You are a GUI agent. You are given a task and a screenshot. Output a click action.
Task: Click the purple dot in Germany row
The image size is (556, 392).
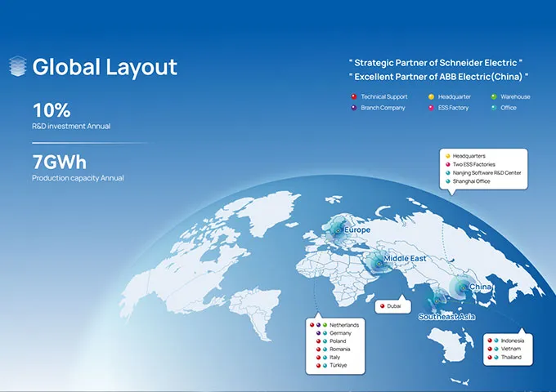[318, 333]
